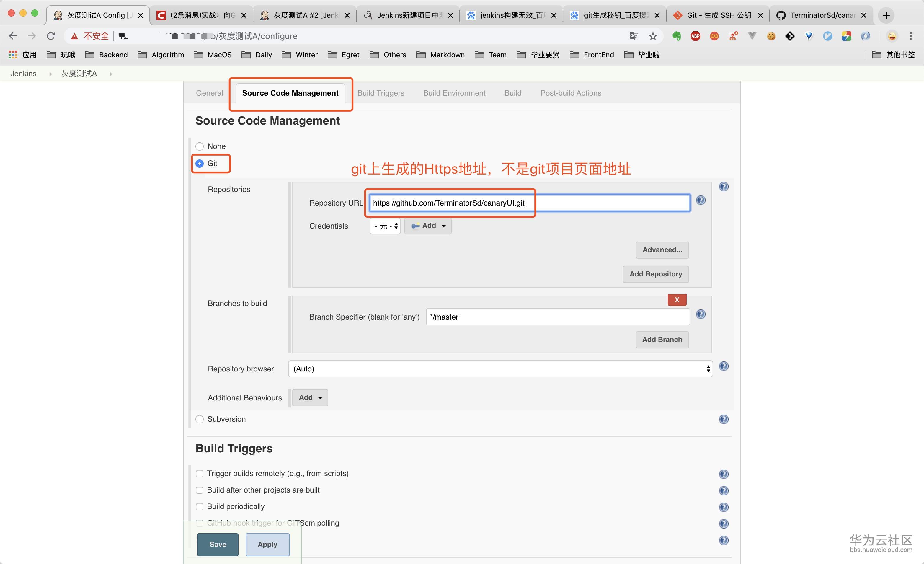This screenshot has height=564, width=924.
Task: Switch to Build Triggers tab
Action: coord(381,93)
